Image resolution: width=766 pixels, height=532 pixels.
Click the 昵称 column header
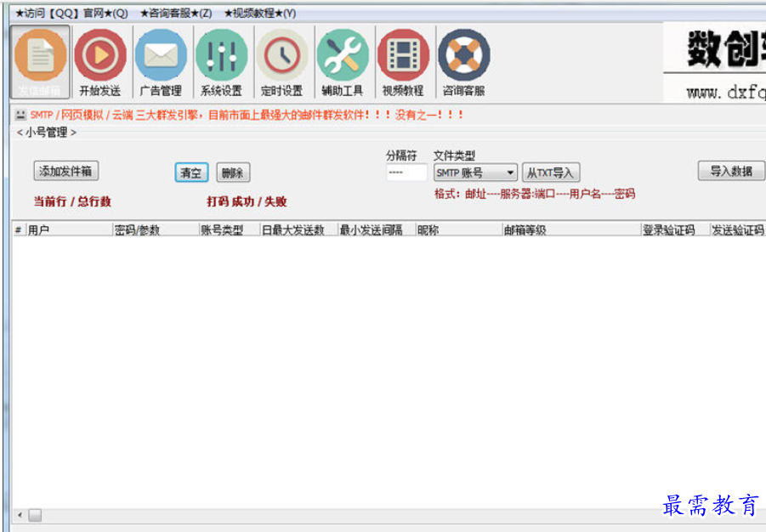point(459,229)
